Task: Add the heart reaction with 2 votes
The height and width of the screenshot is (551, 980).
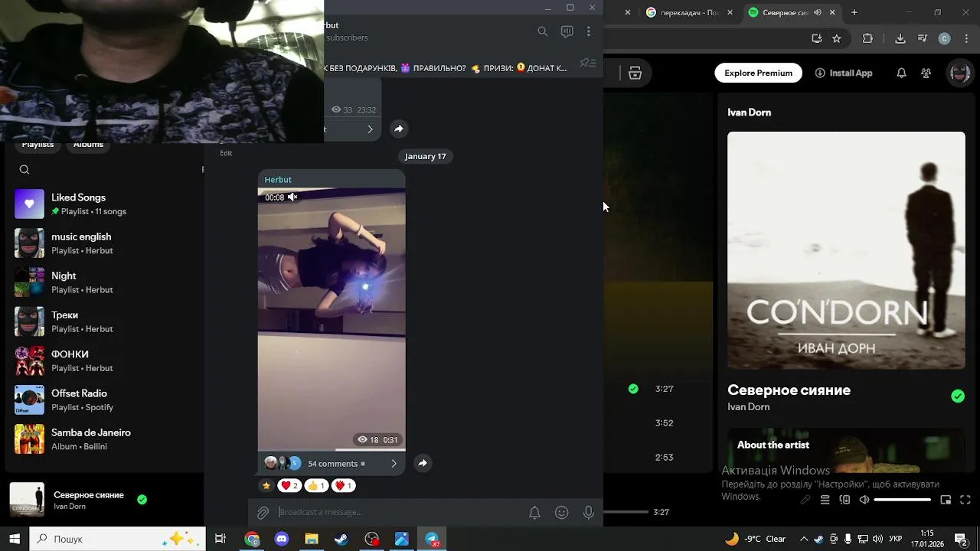Action: (x=289, y=485)
